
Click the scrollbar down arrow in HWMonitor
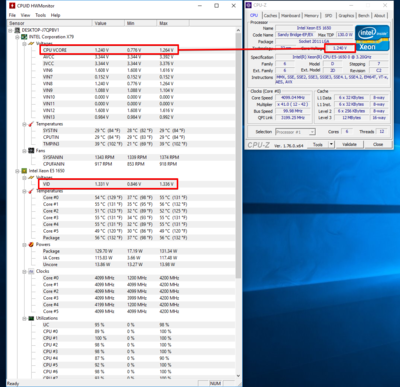point(238,376)
